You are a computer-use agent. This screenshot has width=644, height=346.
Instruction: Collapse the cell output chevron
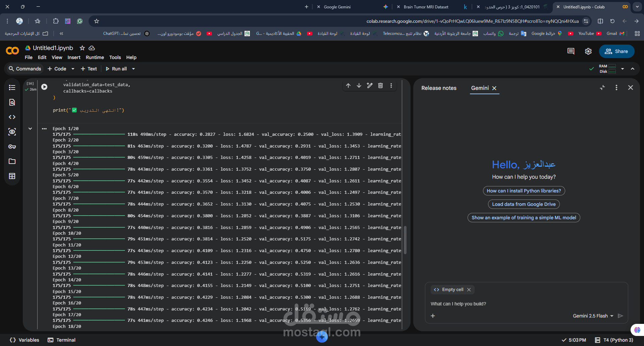[30, 128]
